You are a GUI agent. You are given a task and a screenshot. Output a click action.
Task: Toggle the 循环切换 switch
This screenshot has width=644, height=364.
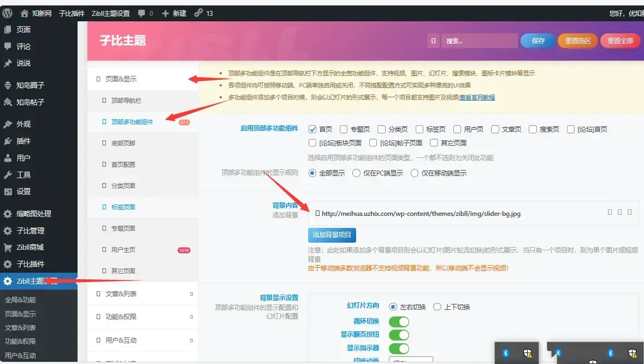coord(399,322)
